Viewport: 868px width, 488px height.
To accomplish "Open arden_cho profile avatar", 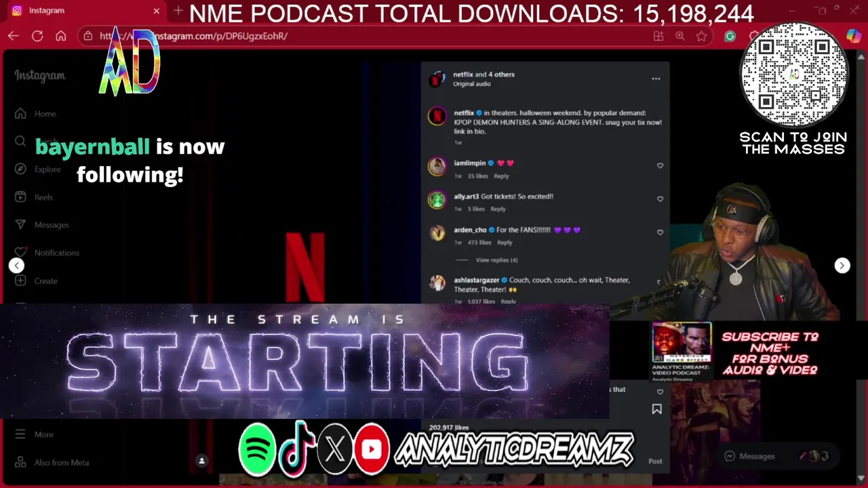I will (x=437, y=232).
